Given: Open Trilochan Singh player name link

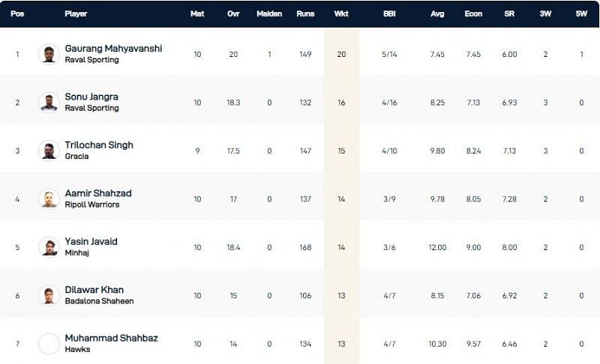Looking at the screenshot, I should 99,145.
